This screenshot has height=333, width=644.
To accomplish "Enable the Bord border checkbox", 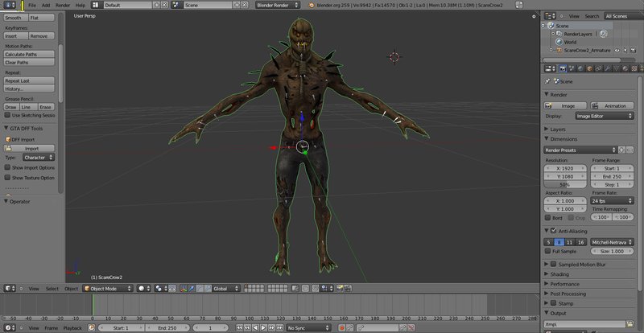I will pyautogui.click(x=547, y=218).
